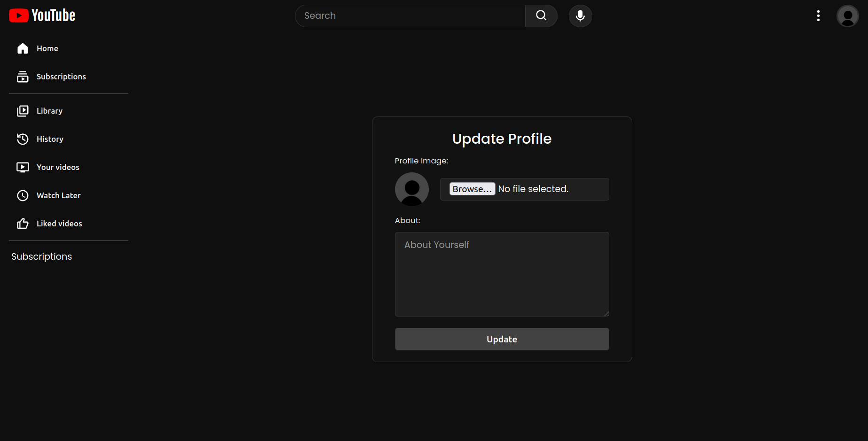Open Watch Later via the clock icon
The image size is (868, 441).
(23, 195)
